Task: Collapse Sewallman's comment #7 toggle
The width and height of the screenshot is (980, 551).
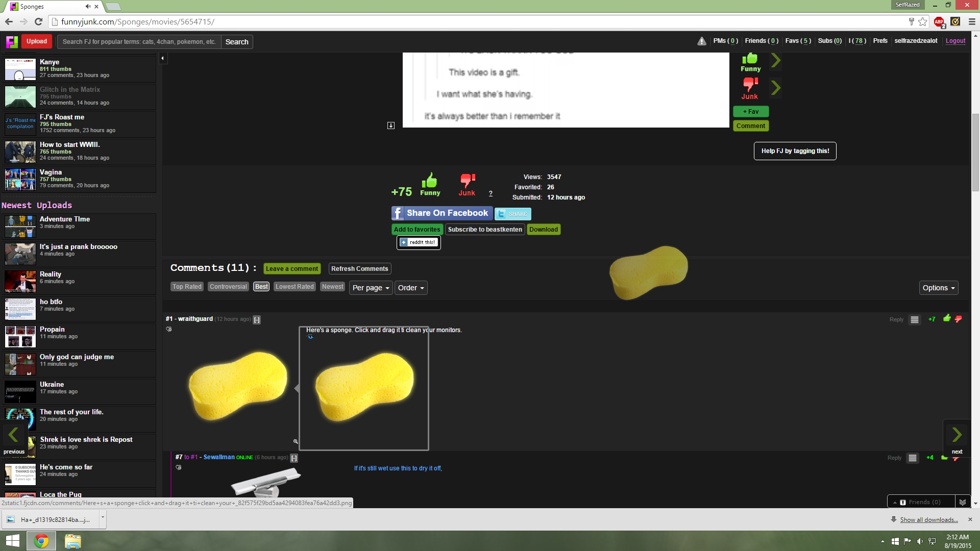Action: click(x=294, y=458)
